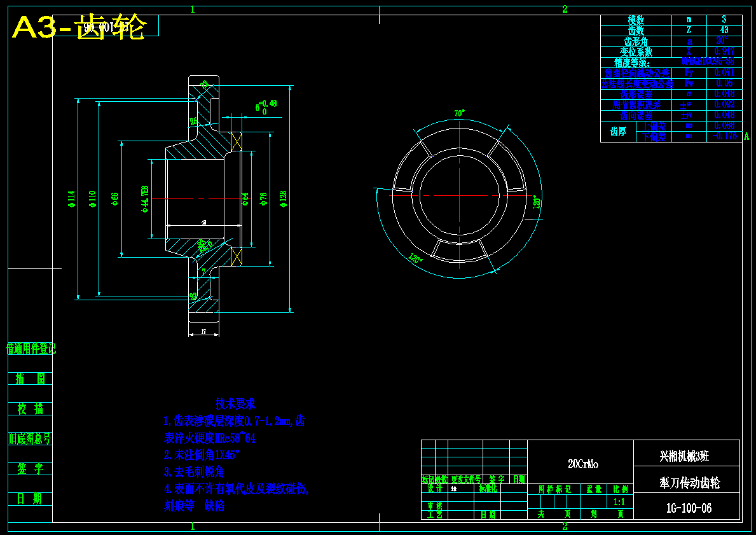Click the yellow title text 'A3-齿轮'

click(x=79, y=27)
